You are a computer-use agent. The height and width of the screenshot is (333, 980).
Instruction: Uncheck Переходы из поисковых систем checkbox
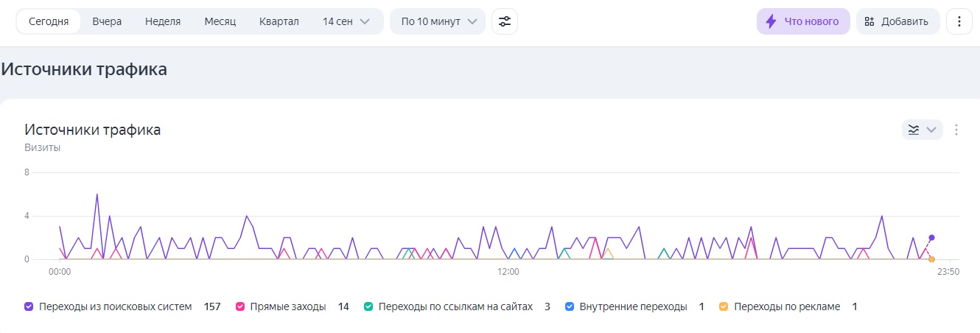tap(29, 306)
